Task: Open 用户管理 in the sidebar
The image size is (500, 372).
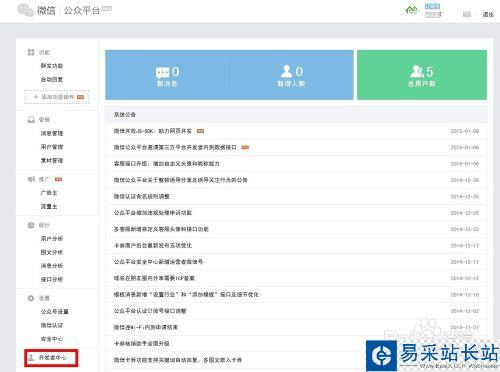Action: click(52, 147)
